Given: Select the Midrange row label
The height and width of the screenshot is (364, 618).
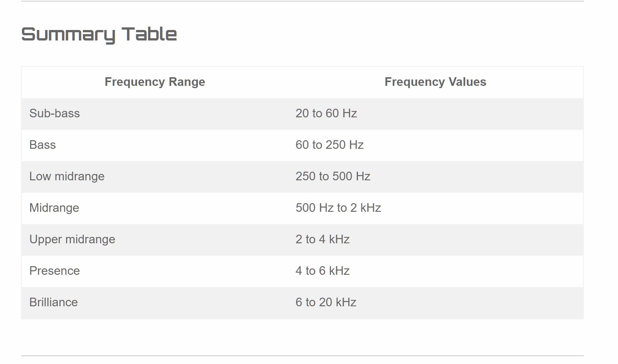Looking at the screenshot, I should pos(54,208).
